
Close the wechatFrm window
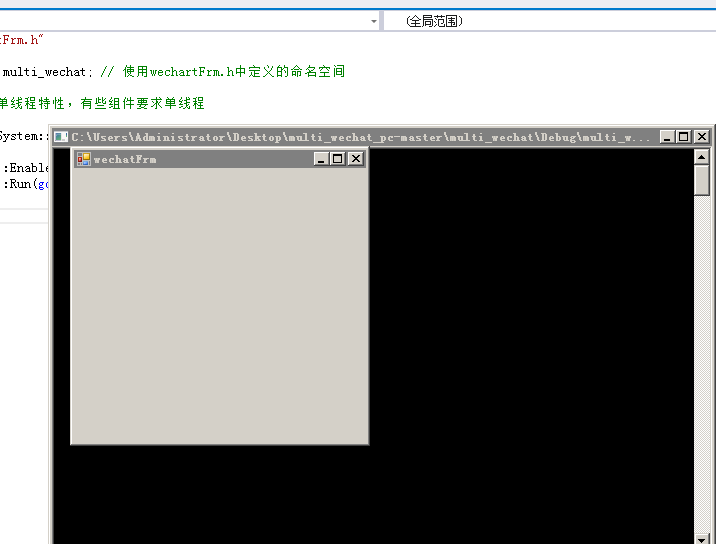(x=355, y=158)
